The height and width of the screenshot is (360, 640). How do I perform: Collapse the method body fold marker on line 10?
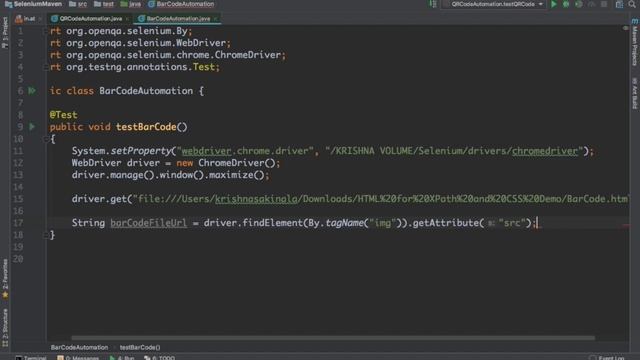pyautogui.click(x=46, y=139)
